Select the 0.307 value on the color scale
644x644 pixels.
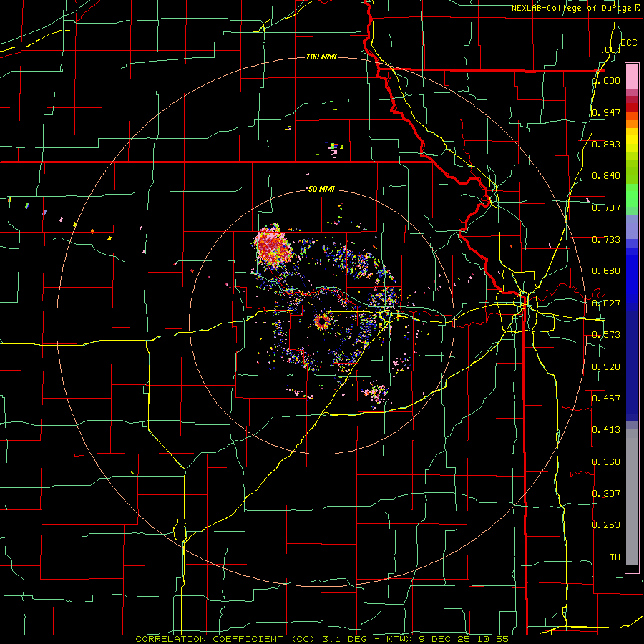[x=606, y=494]
